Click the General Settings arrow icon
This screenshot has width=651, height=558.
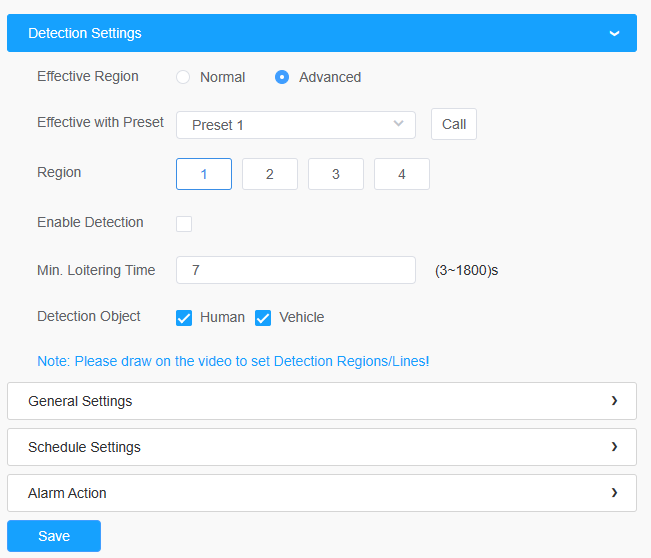(614, 401)
